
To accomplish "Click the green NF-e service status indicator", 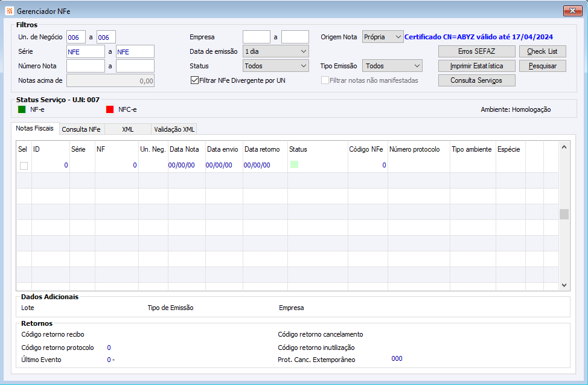I will click(x=22, y=109).
